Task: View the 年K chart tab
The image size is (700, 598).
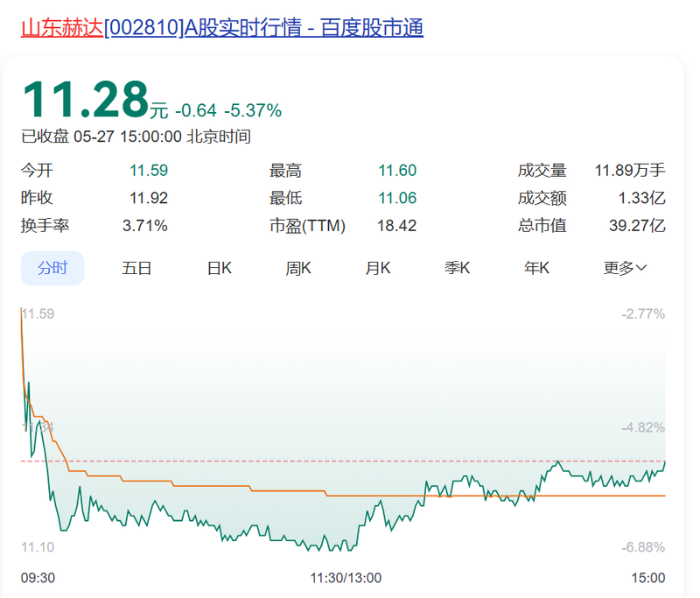Action: 536,268
